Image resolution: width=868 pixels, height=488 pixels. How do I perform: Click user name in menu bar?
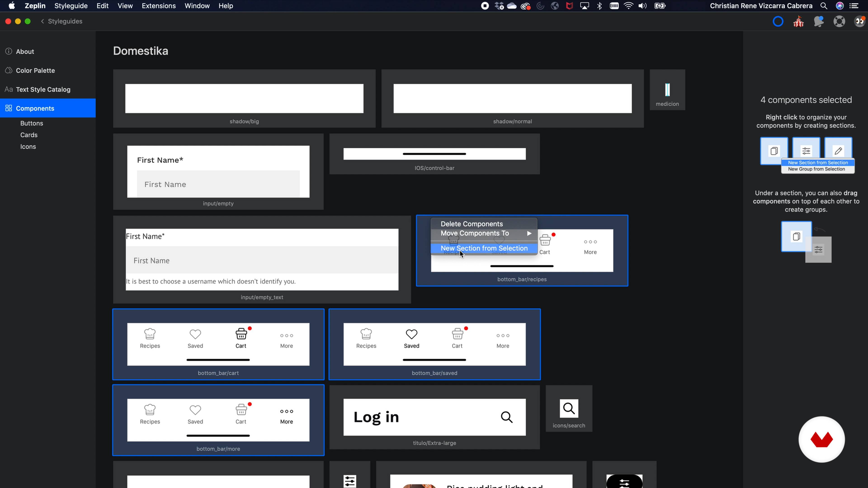761,6
